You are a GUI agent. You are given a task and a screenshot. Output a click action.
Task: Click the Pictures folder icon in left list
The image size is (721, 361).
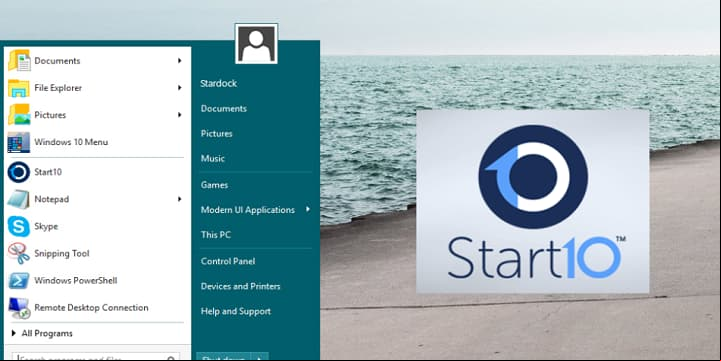19,115
